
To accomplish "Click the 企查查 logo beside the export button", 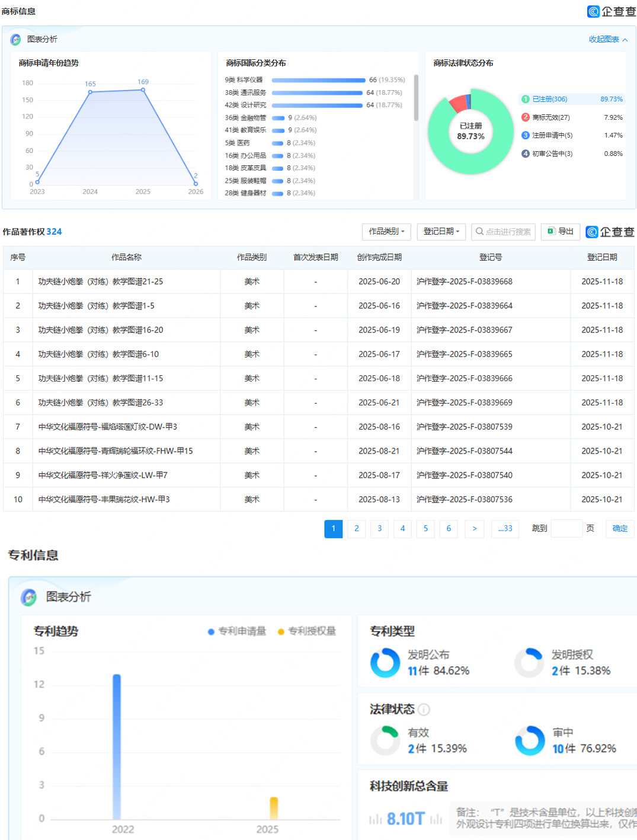I will 610,232.
